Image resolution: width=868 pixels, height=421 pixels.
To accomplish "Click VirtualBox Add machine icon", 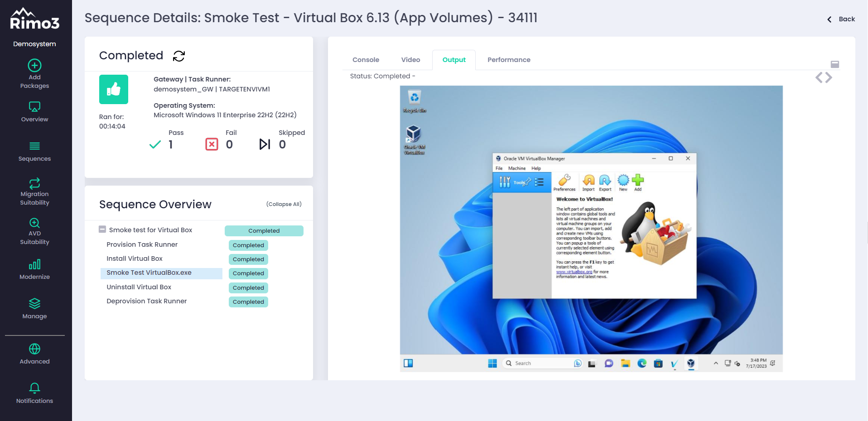I will 638,183.
